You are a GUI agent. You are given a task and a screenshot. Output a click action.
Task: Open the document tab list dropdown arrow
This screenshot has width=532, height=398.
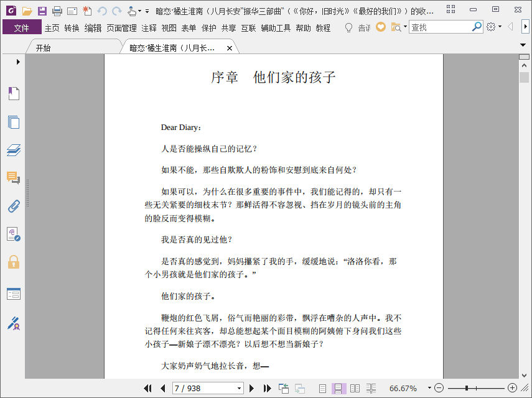523,45
